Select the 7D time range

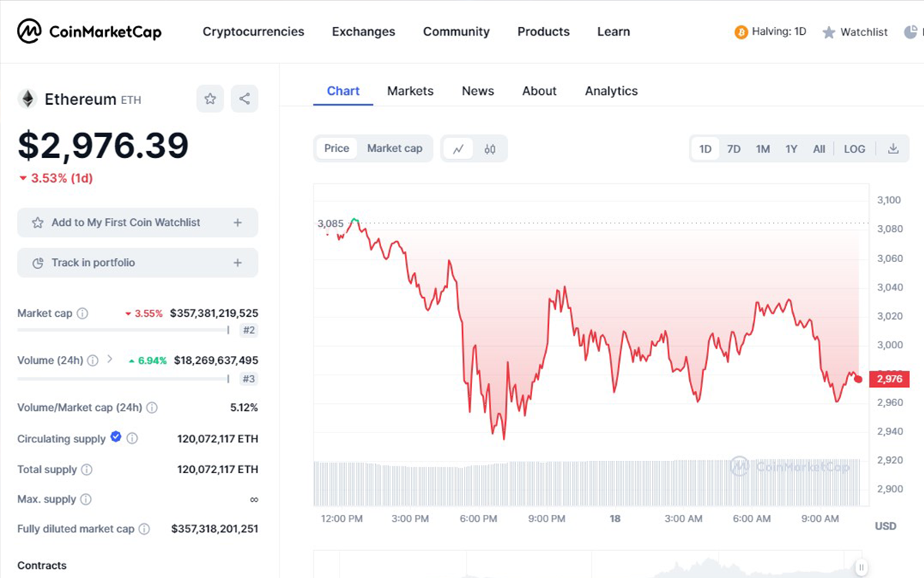[734, 149]
